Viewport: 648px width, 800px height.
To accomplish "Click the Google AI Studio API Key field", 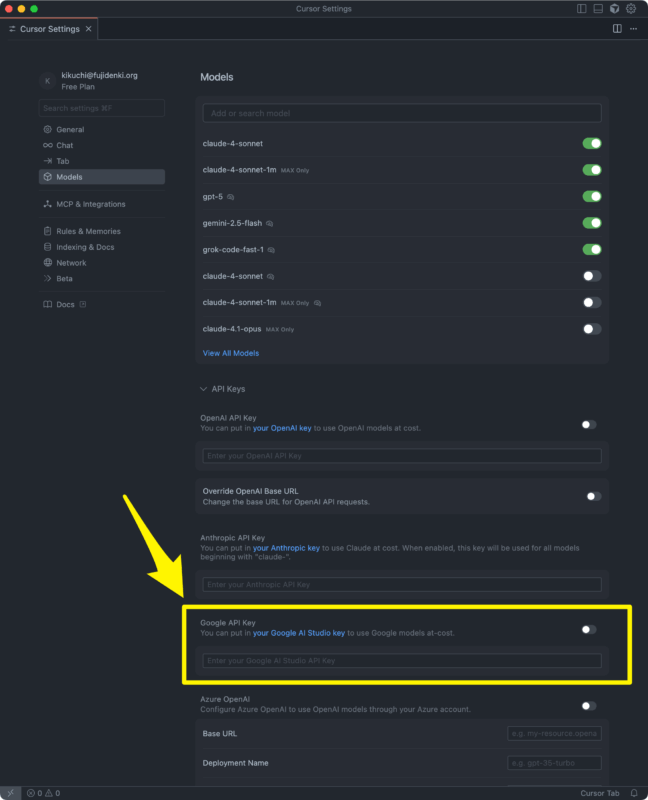I will (402, 661).
